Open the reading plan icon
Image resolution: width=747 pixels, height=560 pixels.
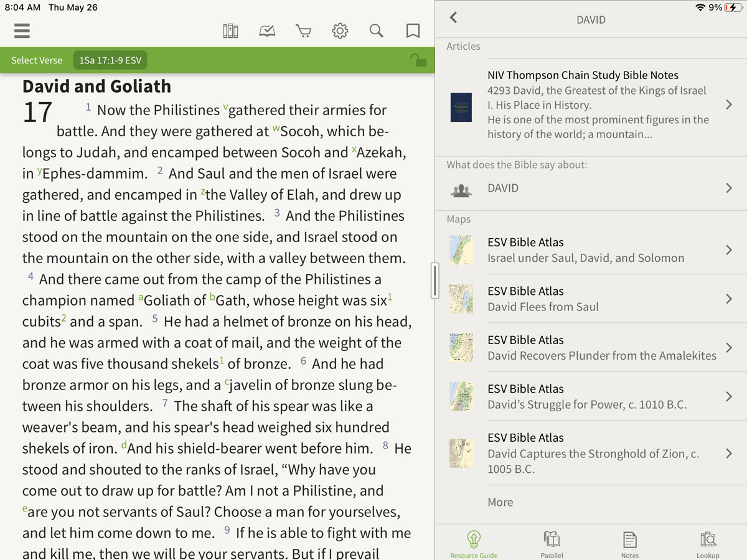tap(267, 30)
